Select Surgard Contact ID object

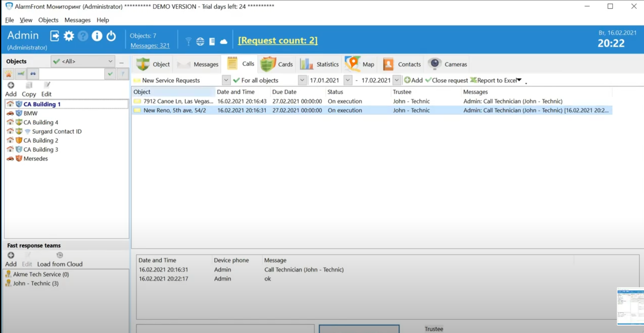pos(57,131)
